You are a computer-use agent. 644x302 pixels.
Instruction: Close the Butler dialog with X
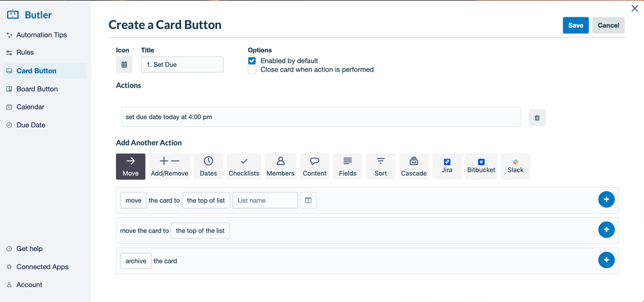(634, 8)
